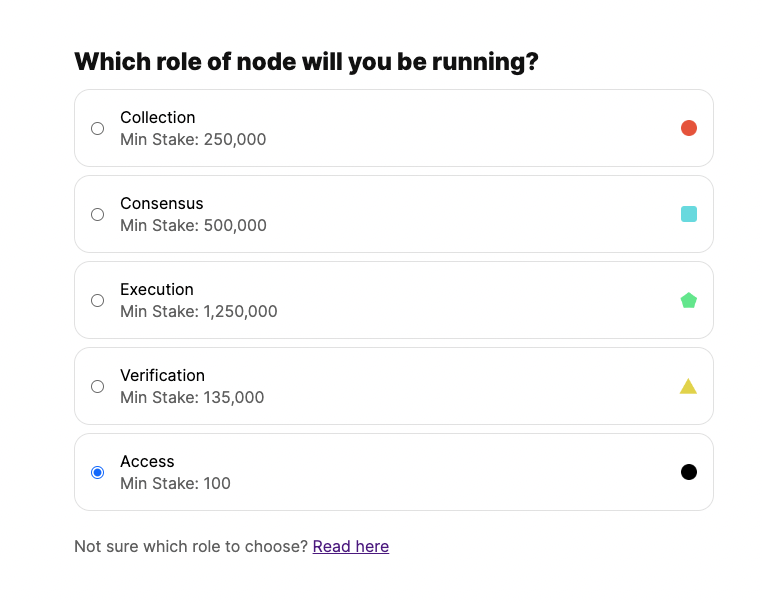Screen dimensions: 762x603
Task: Click the green pentagon Execution icon
Action: (x=688, y=300)
